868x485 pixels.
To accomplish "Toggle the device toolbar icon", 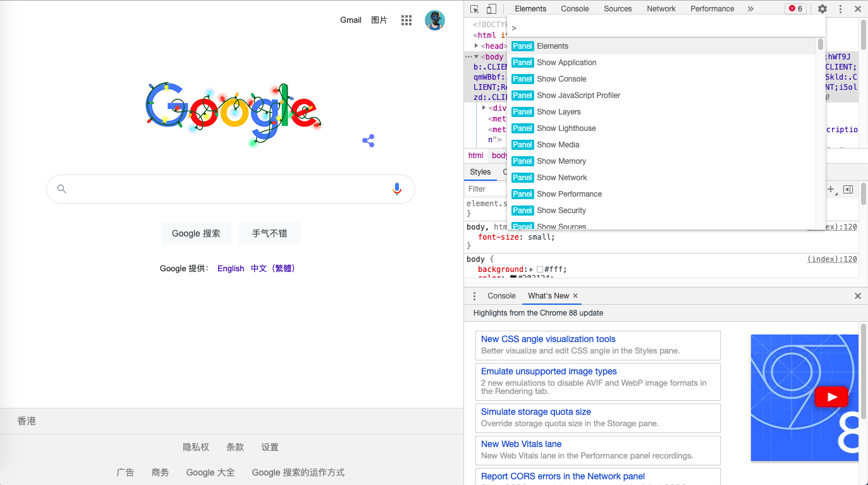I will [491, 9].
